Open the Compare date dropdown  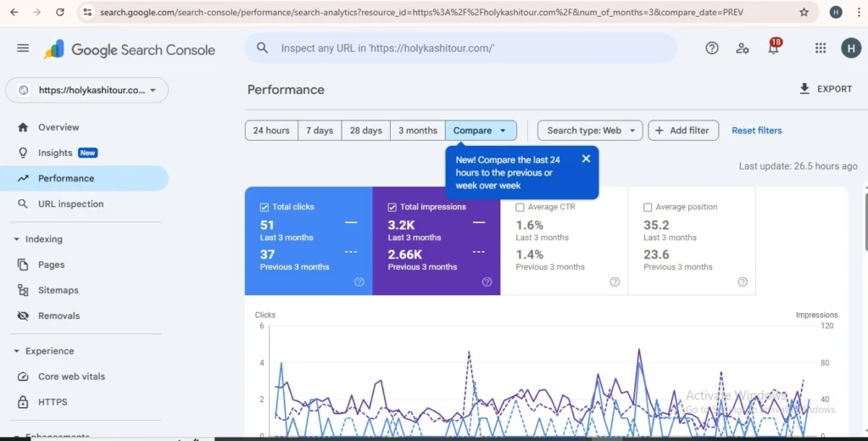pos(481,131)
